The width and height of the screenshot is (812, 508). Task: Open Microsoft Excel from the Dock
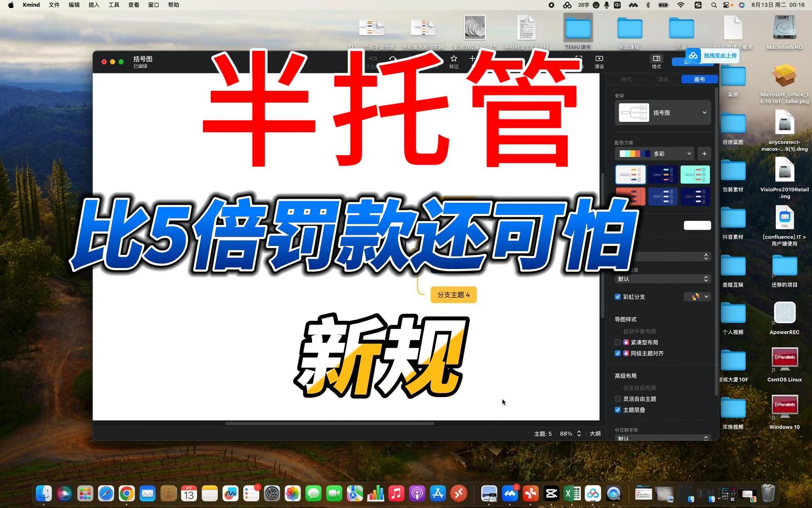[x=572, y=493]
